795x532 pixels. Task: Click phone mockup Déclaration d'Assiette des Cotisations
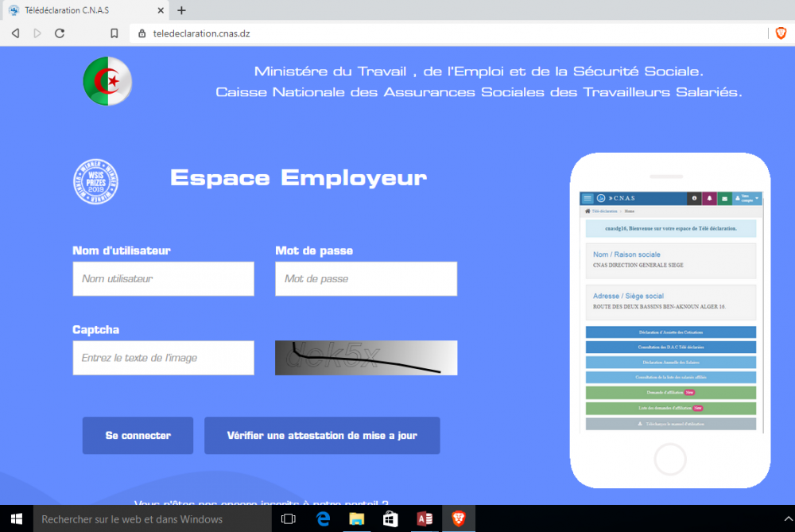pos(671,332)
